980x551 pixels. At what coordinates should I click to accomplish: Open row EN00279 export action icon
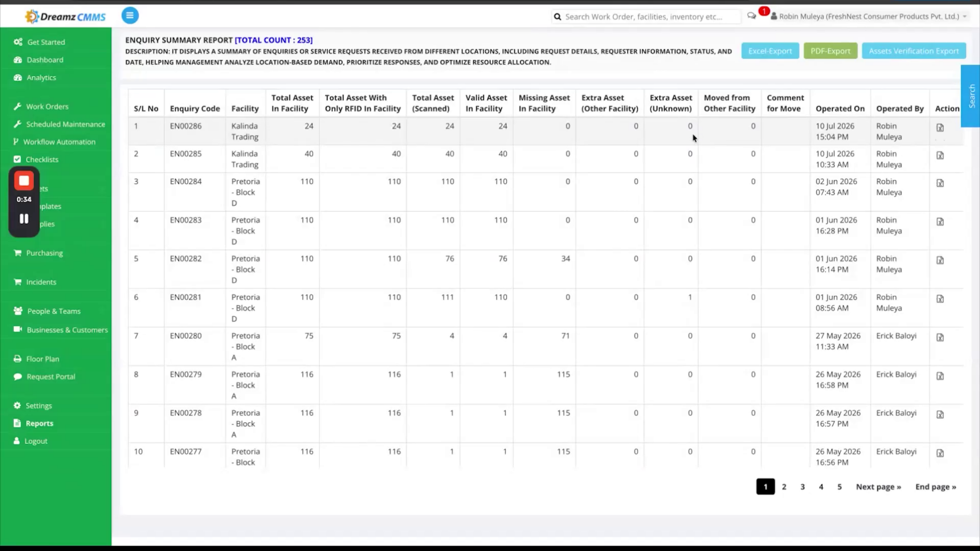point(940,376)
